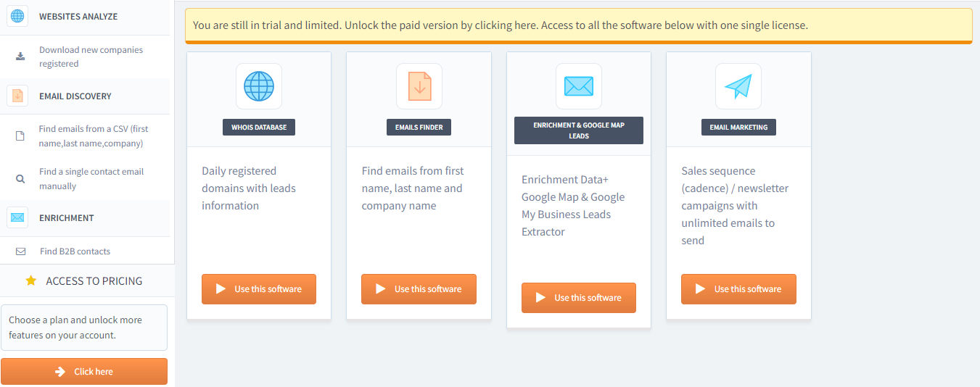Open Download new companies registered
This screenshot has height=387, width=980.
click(91, 57)
